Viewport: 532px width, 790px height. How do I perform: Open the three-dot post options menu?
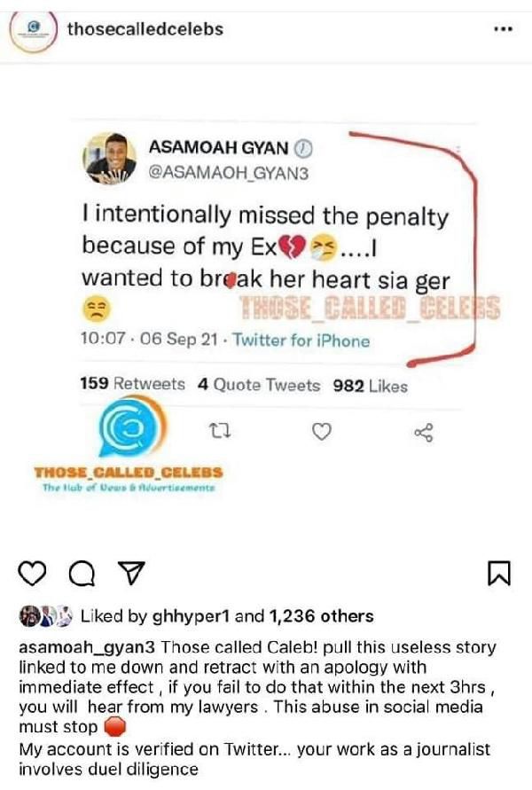tap(503, 29)
